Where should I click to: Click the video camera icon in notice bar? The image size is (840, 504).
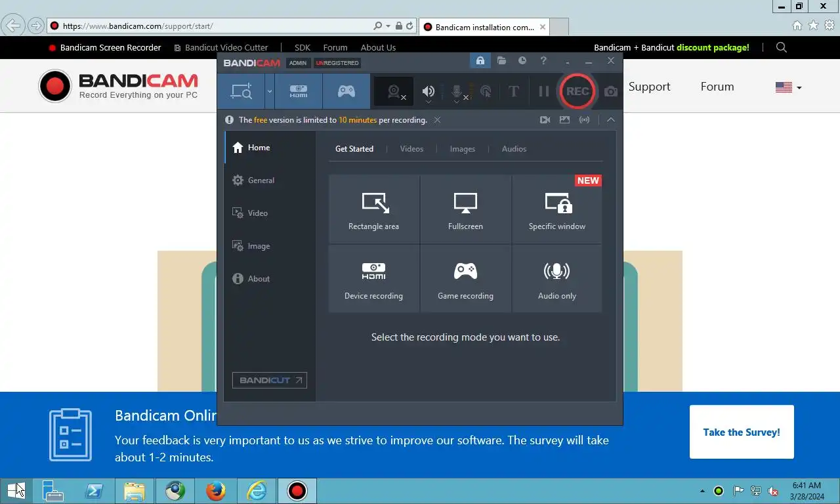[545, 120]
